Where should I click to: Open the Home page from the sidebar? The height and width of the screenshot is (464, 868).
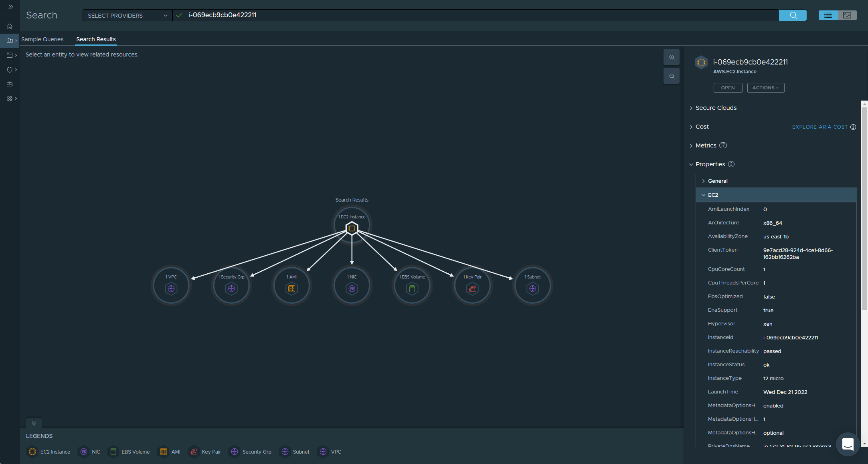(x=9, y=26)
